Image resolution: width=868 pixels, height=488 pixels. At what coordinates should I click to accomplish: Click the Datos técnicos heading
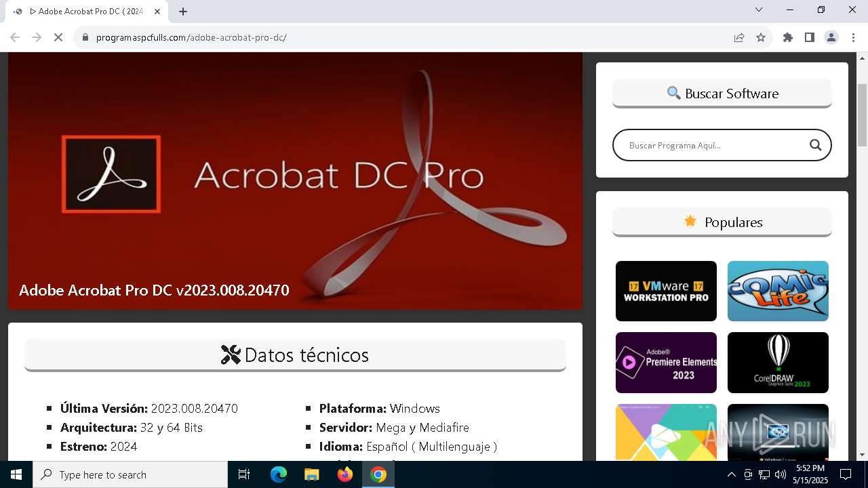[x=295, y=354]
